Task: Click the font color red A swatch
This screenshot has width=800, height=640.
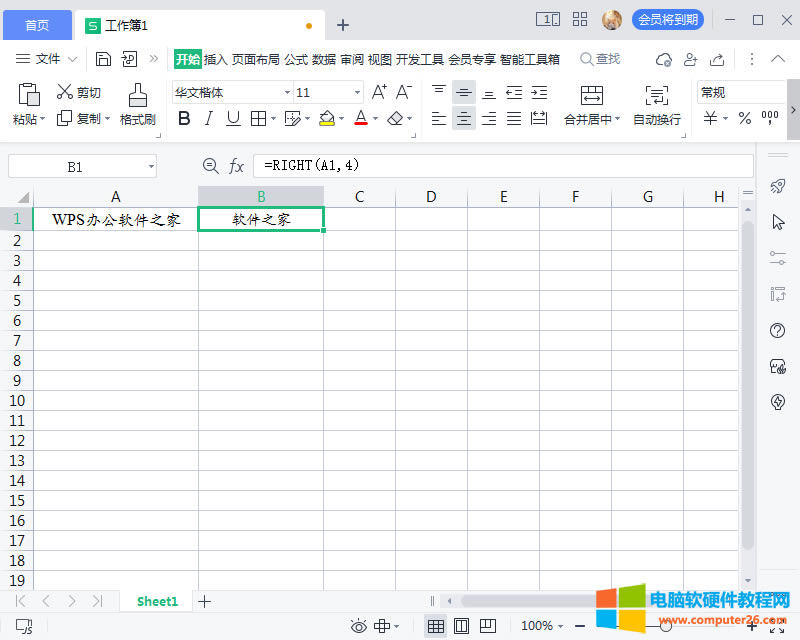Action: [x=360, y=119]
